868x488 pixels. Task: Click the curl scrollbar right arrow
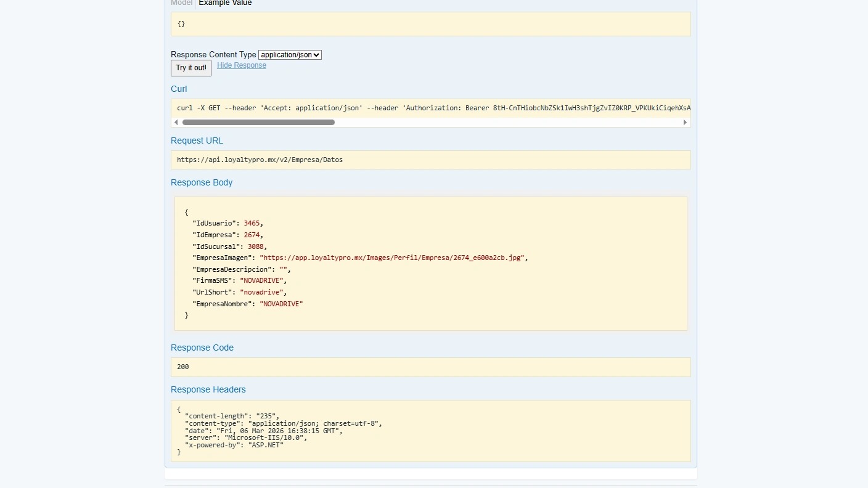coord(685,123)
